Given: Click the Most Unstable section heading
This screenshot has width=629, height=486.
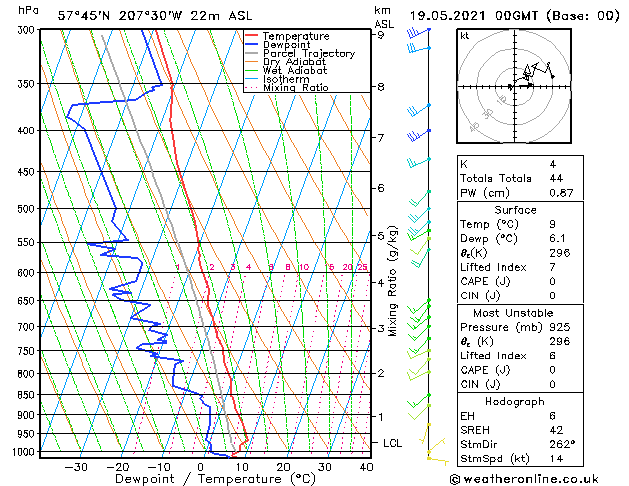Looking at the screenshot, I should 513,313.
